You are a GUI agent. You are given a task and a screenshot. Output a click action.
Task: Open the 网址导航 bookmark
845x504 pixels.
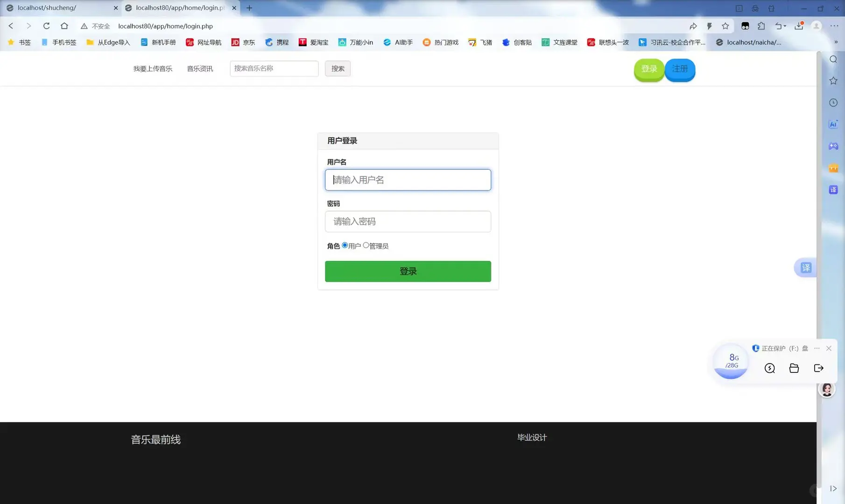[204, 42]
